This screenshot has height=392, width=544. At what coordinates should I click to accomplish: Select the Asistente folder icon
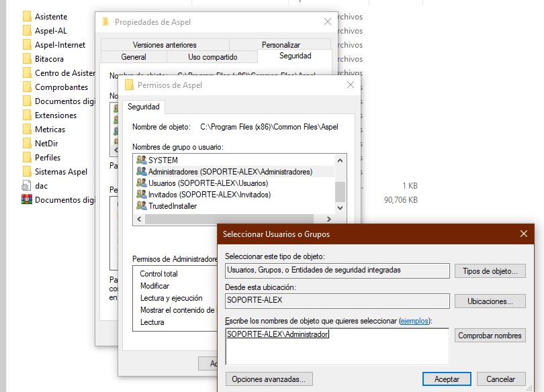(27, 16)
